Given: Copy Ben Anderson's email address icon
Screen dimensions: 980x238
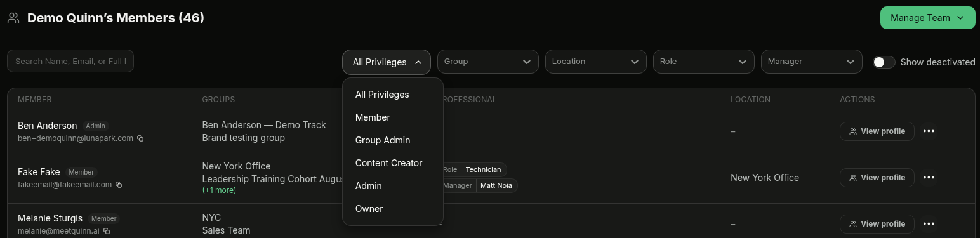Looking at the screenshot, I should (x=140, y=138).
